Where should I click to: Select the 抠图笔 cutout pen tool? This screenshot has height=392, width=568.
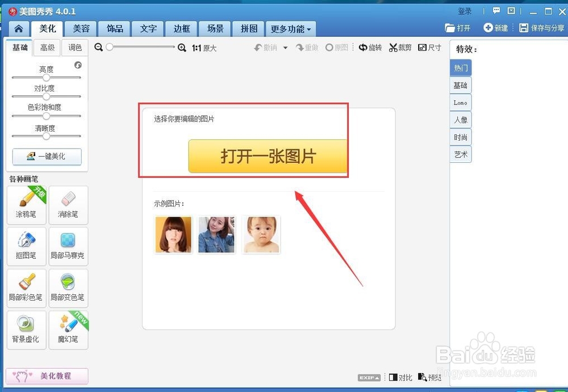27,246
